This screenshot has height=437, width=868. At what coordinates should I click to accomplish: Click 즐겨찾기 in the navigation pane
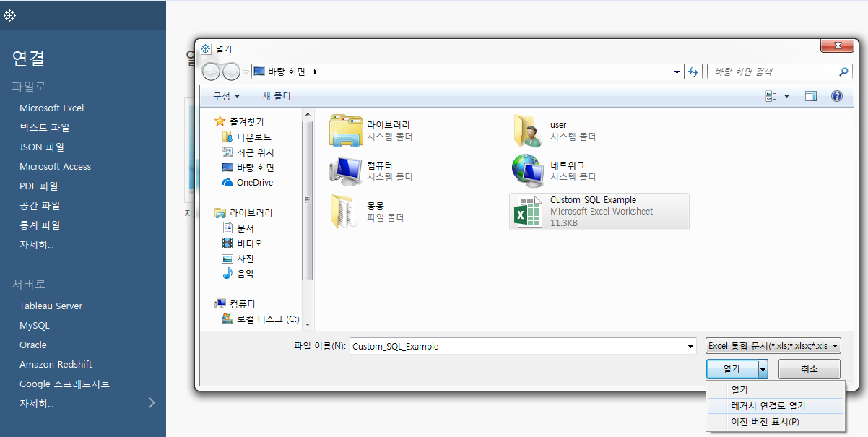pos(246,122)
